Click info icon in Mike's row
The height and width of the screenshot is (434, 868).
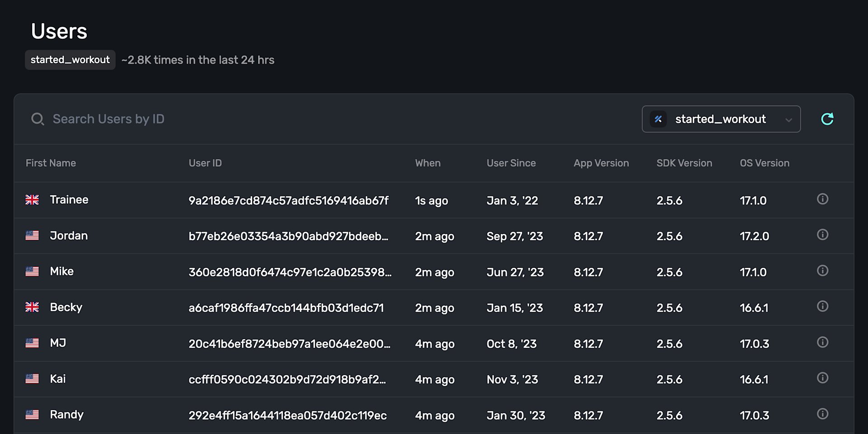coord(822,271)
